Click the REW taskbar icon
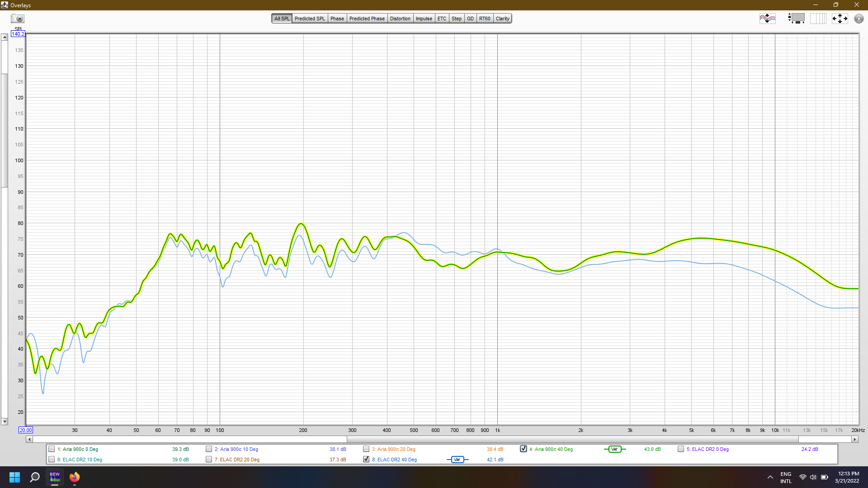Viewport: 868px width, 488px height. point(55,477)
